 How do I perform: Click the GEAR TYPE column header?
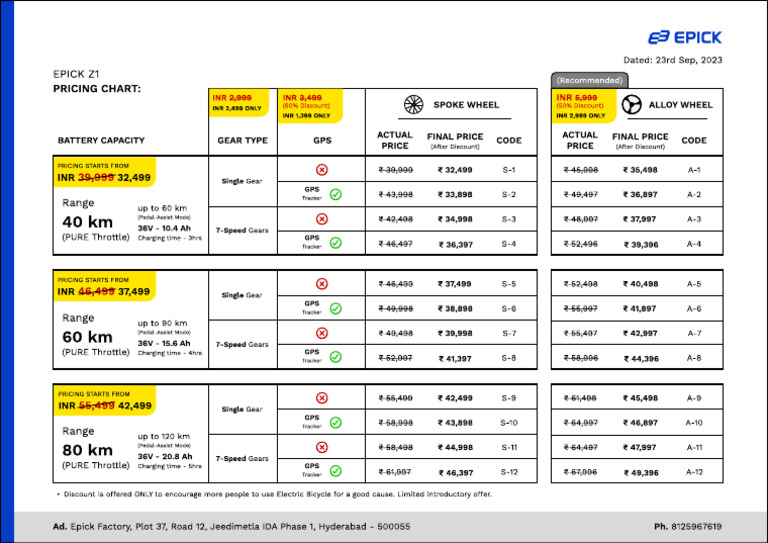(x=242, y=141)
